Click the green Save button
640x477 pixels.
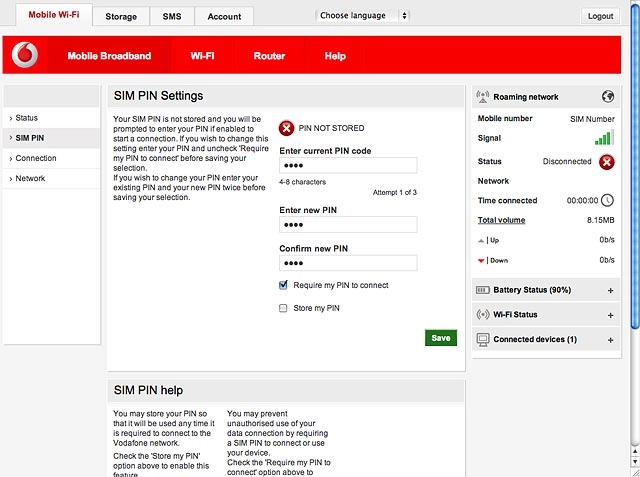point(441,338)
